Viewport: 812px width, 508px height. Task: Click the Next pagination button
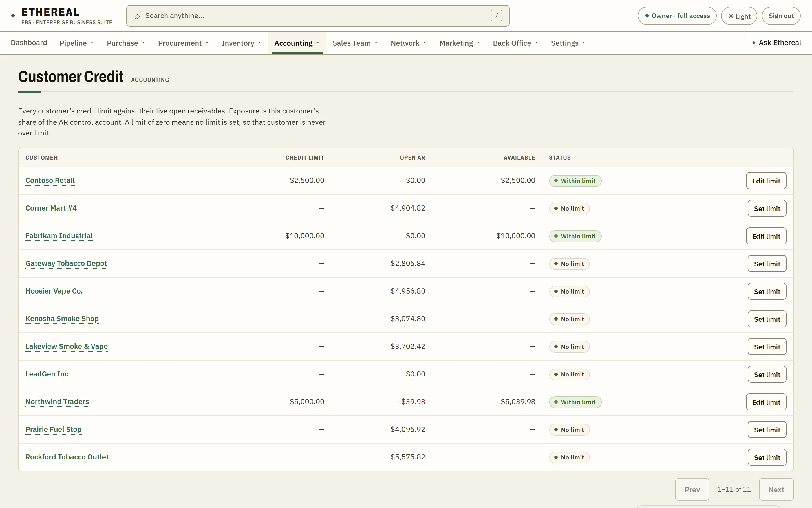[x=776, y=490]
